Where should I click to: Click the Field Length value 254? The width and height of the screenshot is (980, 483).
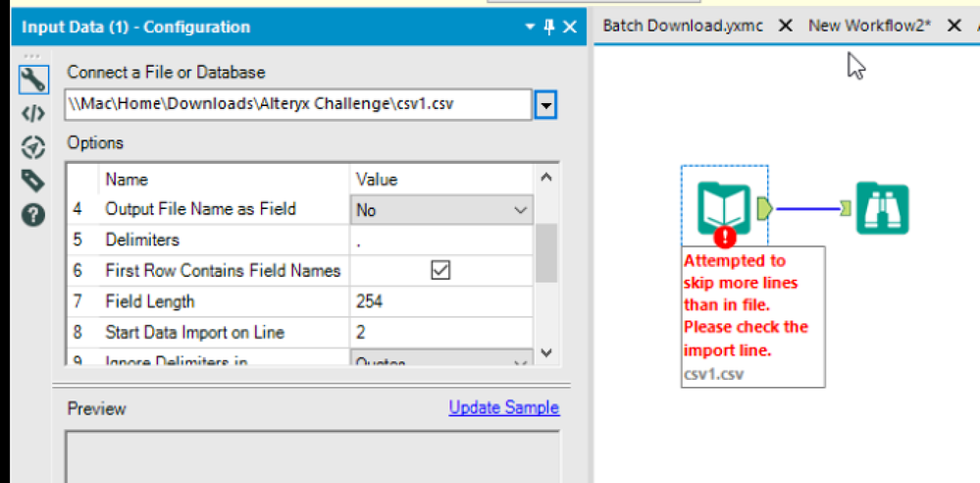[x=441, y=301]
